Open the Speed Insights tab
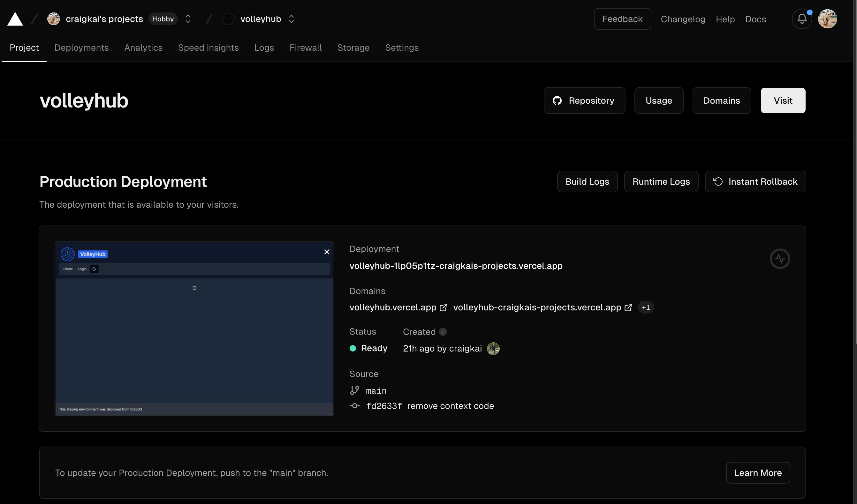This screenshot has height=504, width=857. [x=209, y=48]
